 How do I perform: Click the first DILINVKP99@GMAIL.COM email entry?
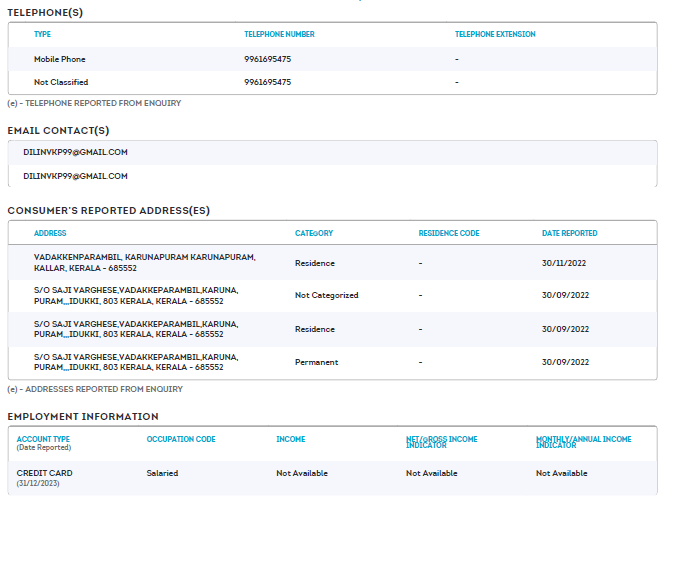[x=75, y=152]
